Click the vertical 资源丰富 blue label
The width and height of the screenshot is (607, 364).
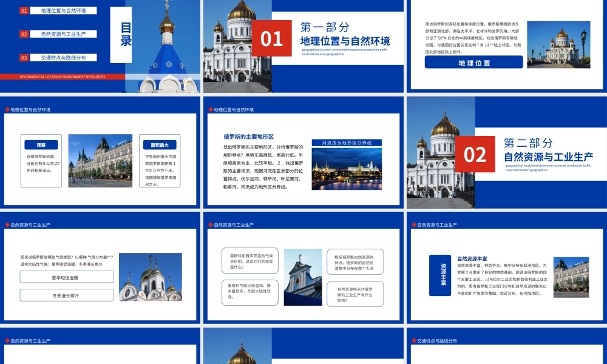440,275
